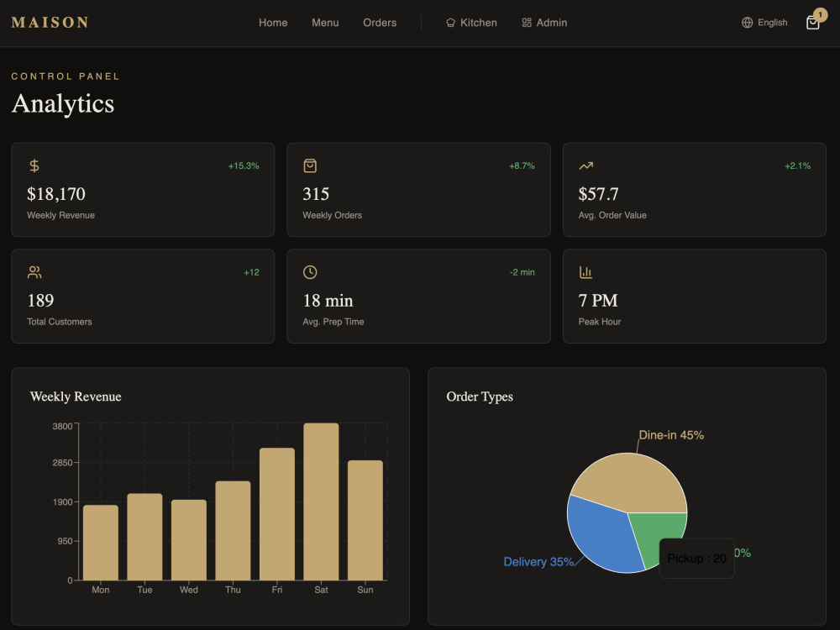Click the trending arrow Avg. Order icon
The image size is (840, 630).
tap(585, 165)
